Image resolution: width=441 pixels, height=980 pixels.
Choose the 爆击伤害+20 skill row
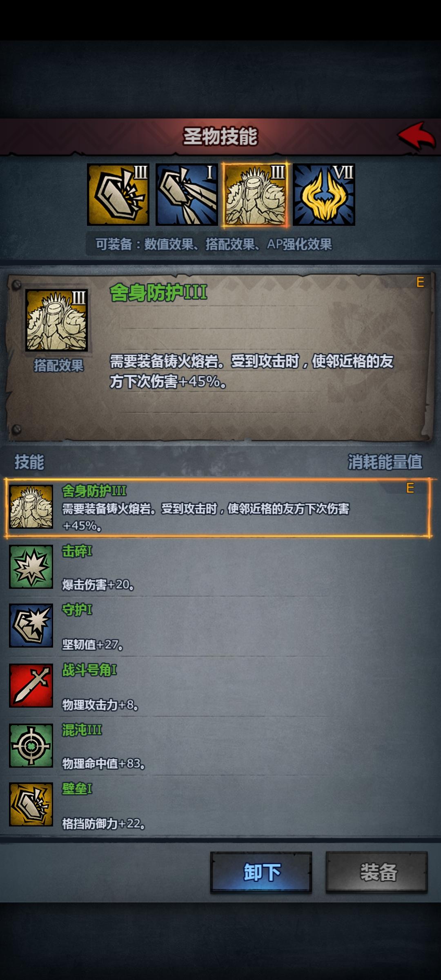coord(218,567)
